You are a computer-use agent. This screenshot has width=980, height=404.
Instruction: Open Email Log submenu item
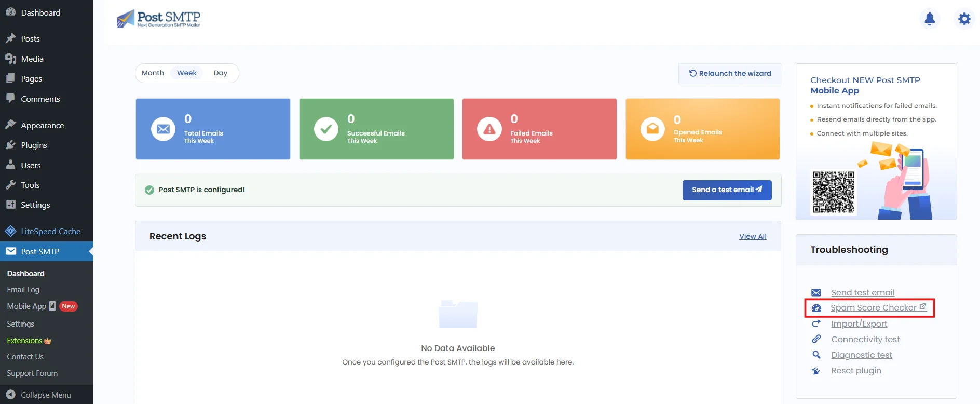(23, 290)
